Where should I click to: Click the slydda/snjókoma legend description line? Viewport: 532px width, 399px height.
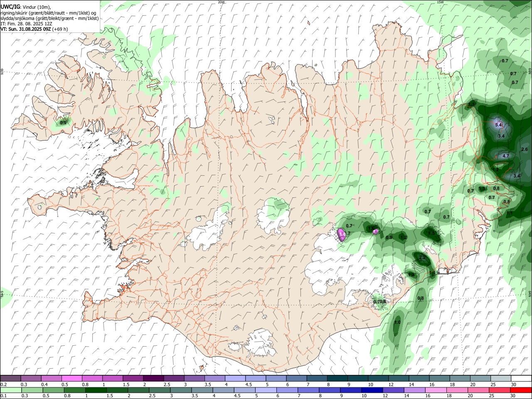point(49,18)
